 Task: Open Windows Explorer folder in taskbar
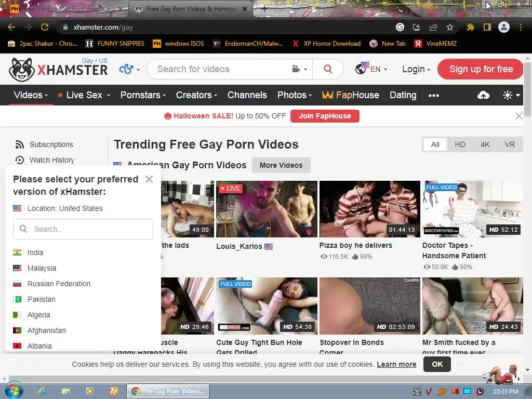click(65, 391)
